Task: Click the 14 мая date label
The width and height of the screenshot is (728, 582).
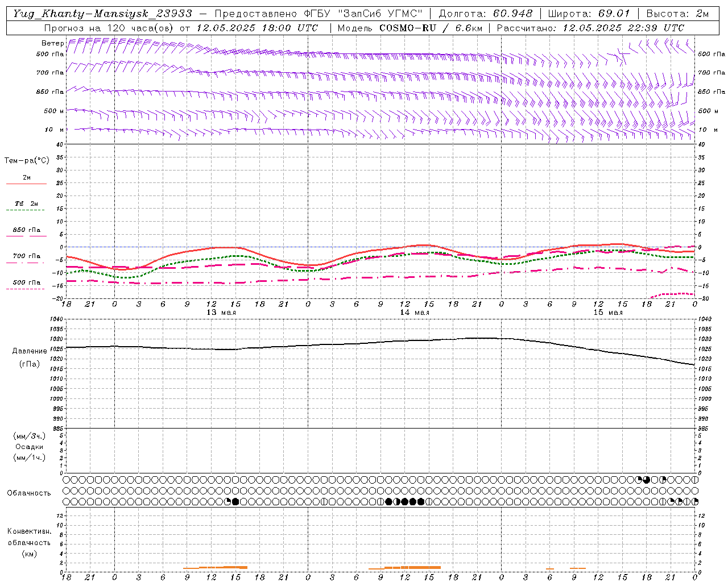Action: pyautogui.click(x=415, y=313)
